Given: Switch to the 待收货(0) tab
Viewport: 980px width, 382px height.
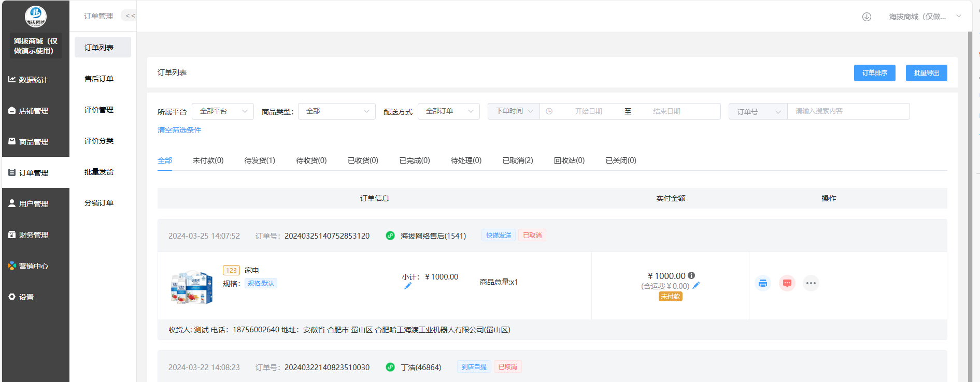Looking at the screenshot, I should [x=311, y=160].
